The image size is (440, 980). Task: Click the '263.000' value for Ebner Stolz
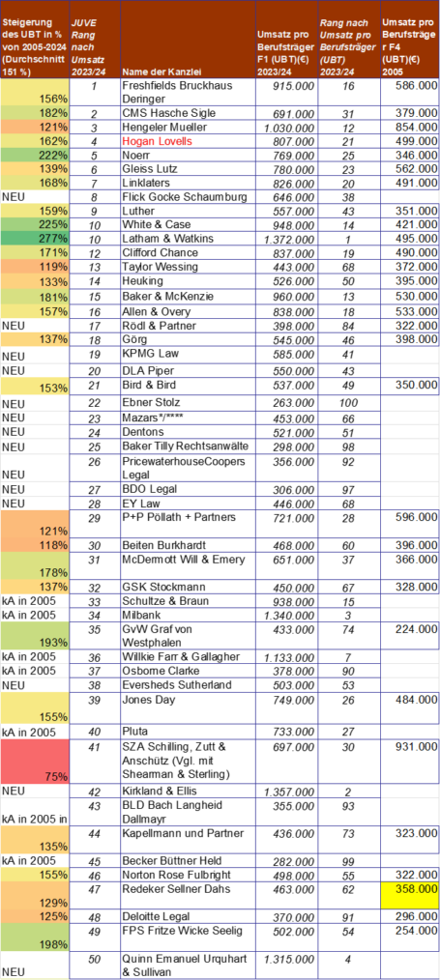tap(287, 402)
